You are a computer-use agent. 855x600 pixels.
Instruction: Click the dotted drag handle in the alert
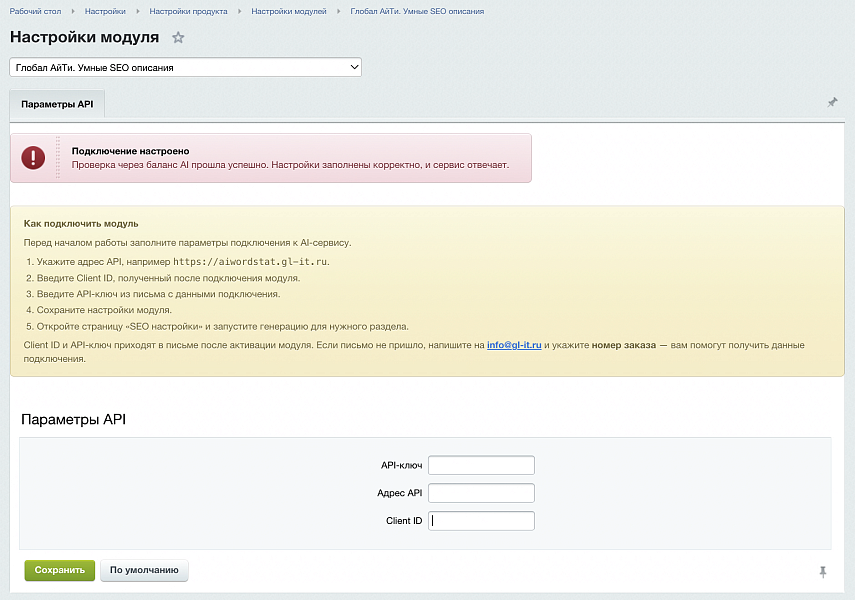point(58,158)
